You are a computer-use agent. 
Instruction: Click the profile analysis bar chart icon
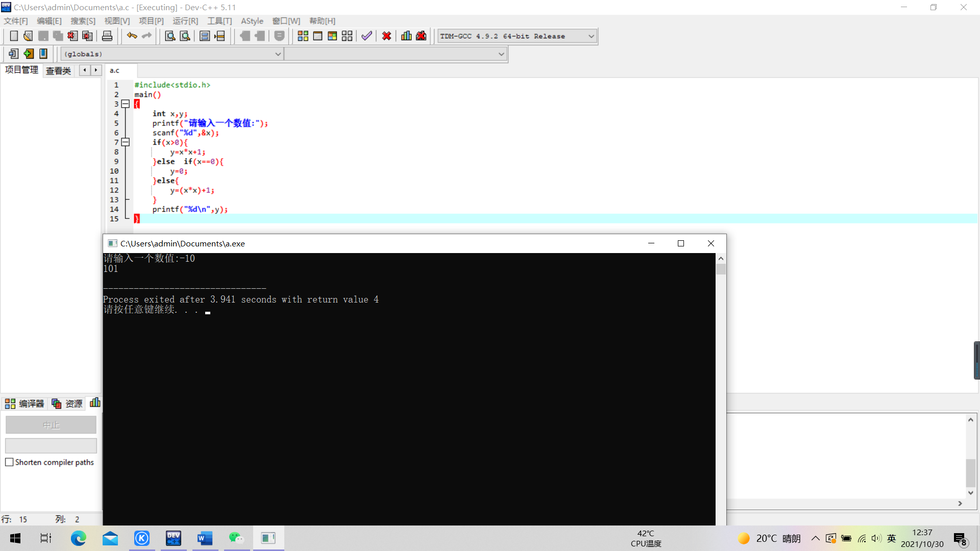pyautogui.click(x=406, y=36)
